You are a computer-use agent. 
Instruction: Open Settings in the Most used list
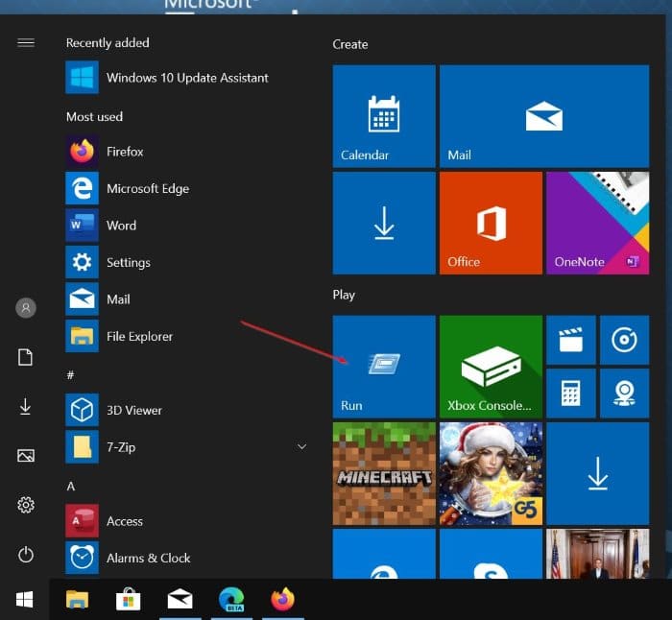pos(187,262)
